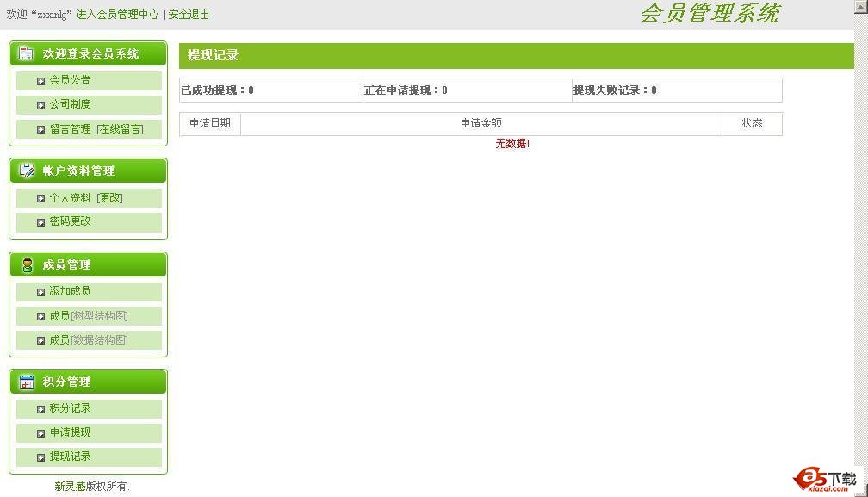Click arrow icon beside 添加成员
The height and width of the screenshot is (497, 868).
click(x=40, y=292)
